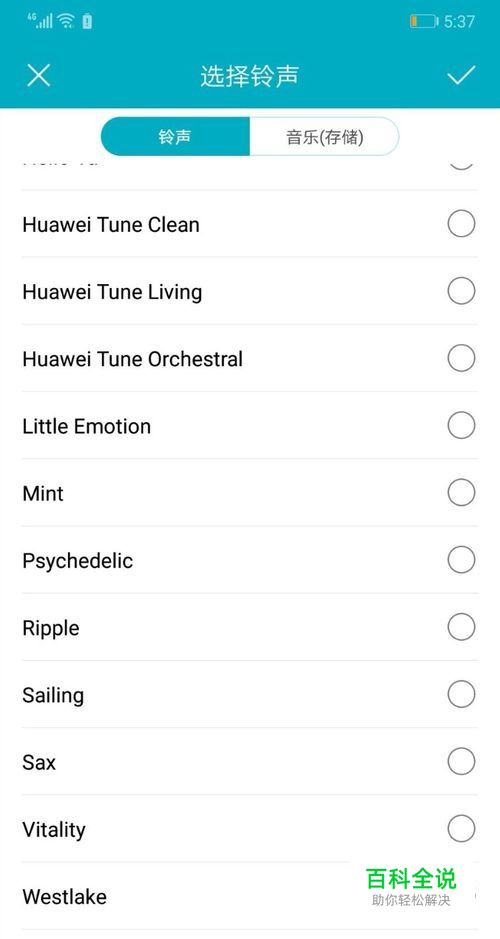Tap the 4G signal strength icon

(40, 20)
